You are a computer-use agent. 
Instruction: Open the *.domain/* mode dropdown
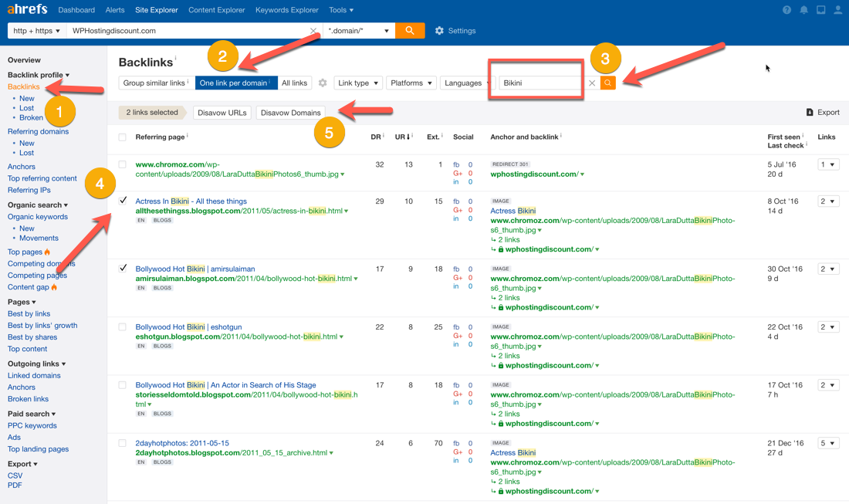click(358, 31)
